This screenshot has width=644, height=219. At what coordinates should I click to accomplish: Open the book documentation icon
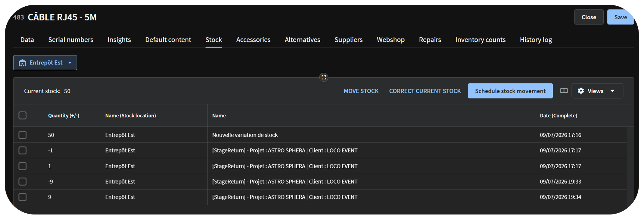click(564, 91)
